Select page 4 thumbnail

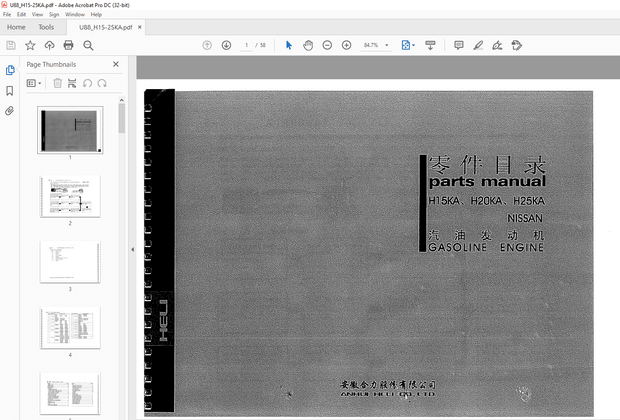pos(70,328)
